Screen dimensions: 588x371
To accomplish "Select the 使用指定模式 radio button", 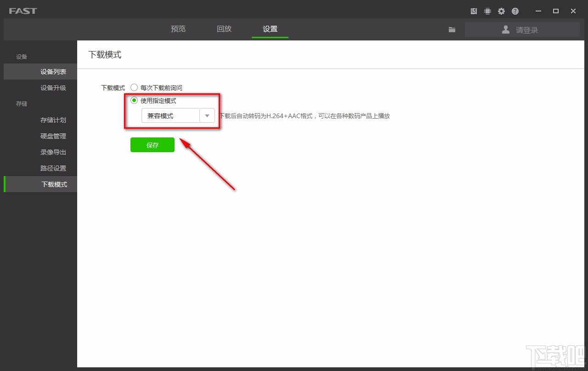I will 134,101.
